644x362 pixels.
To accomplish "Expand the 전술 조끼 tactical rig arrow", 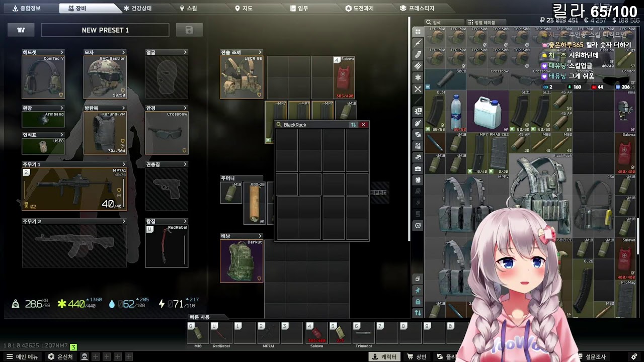I will click(260, 52).
